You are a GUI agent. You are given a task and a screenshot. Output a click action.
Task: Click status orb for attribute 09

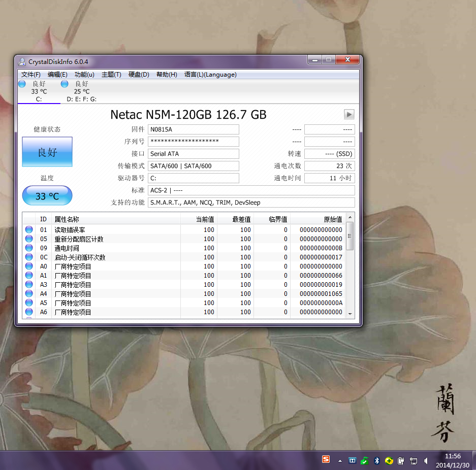tap(29, 248)
